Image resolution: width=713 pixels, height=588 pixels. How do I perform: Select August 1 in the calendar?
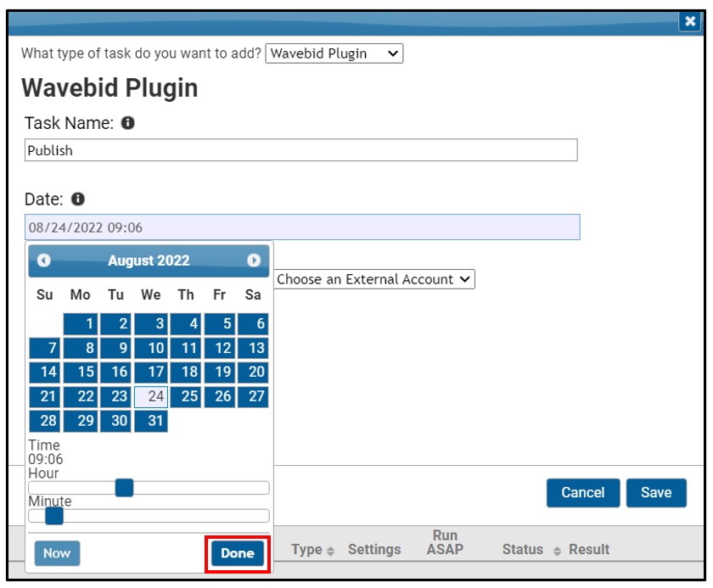[81, 324]
